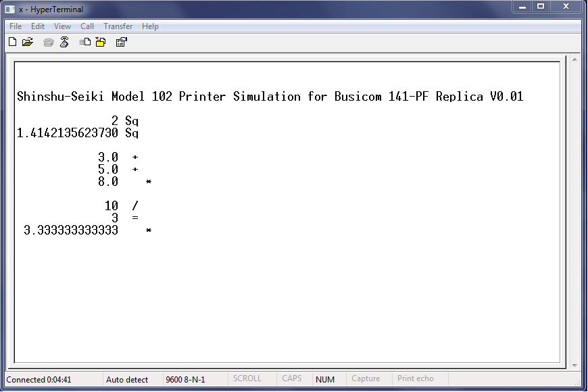Screen dimensions: 588x392
Task: Click the Receive file toolbar icon
Action: (x=101, y=42)
